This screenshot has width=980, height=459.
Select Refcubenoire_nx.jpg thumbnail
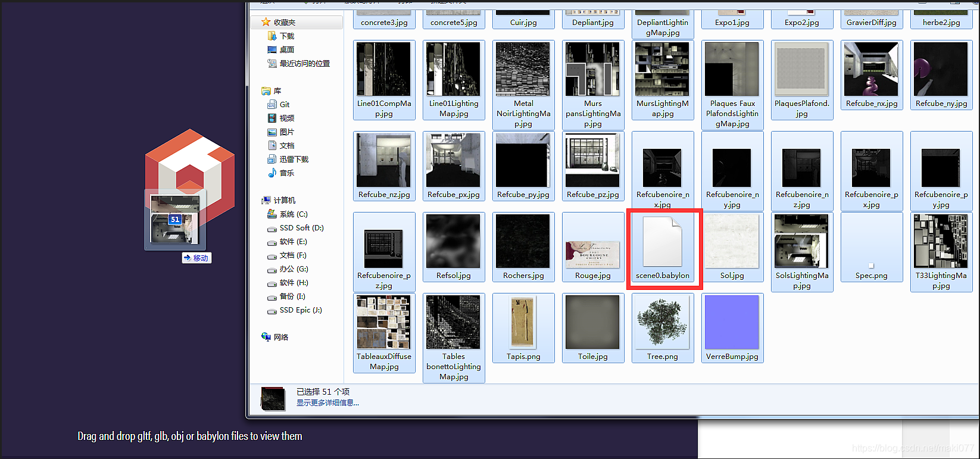(x=662, y=168)
